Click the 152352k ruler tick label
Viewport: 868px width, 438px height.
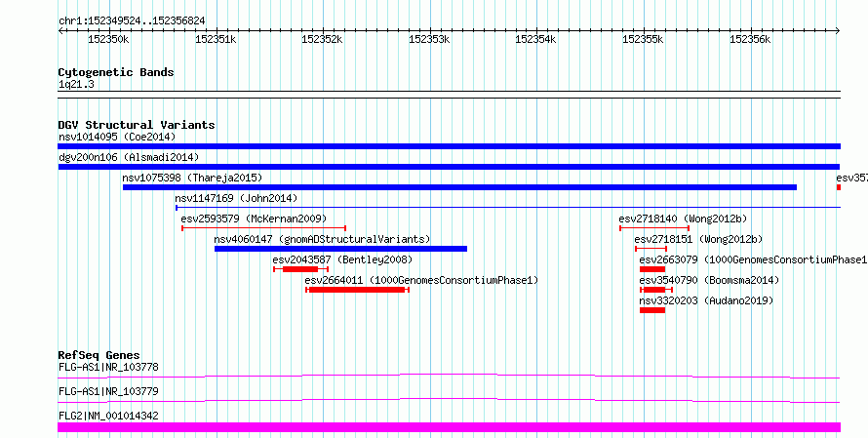[x=322, y=39]
